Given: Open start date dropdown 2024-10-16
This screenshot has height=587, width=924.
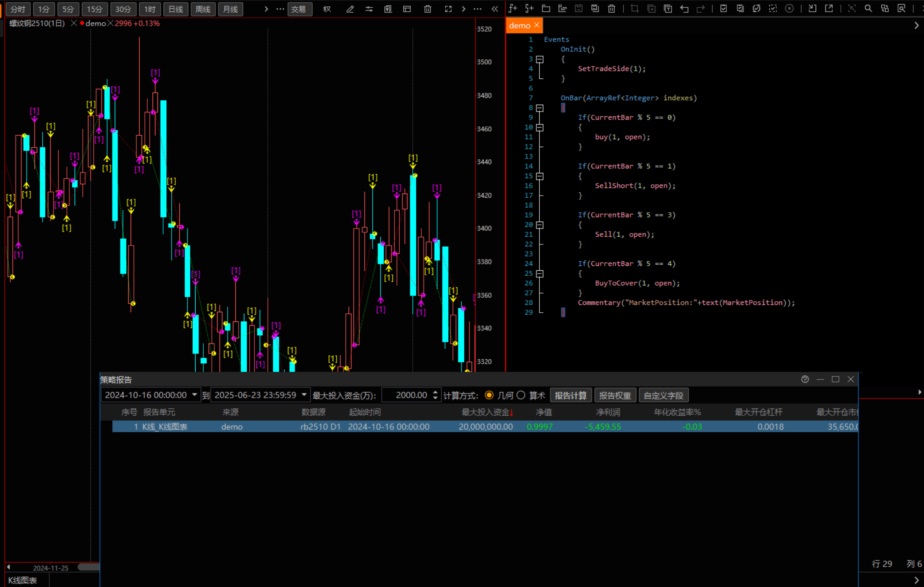Looking at the screenshot, I should click(194, 395).
